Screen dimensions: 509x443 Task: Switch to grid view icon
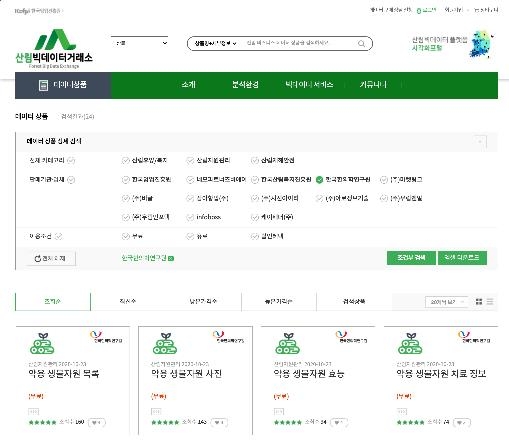click(x=479, y=302)
